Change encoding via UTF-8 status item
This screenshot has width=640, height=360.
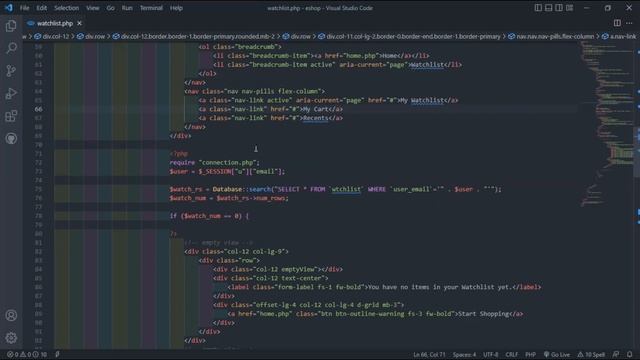491,354
